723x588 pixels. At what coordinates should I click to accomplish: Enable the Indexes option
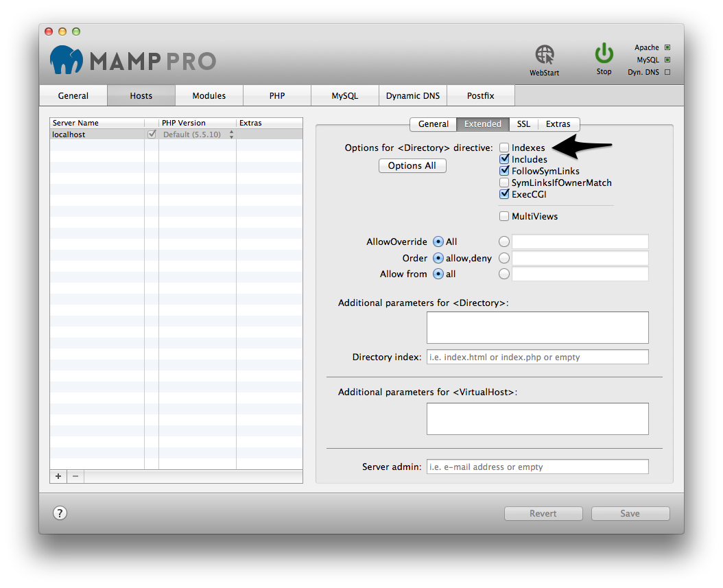pos(504,147)
